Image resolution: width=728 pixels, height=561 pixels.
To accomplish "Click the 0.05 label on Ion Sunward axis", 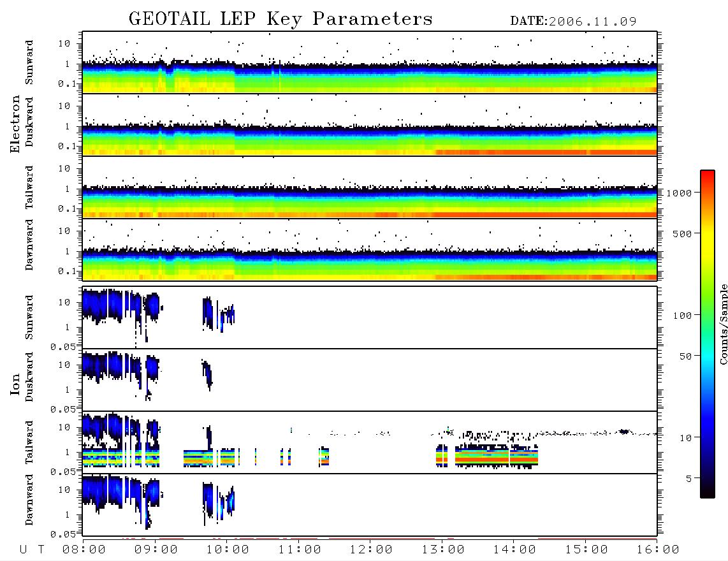I will click(62, 347).
